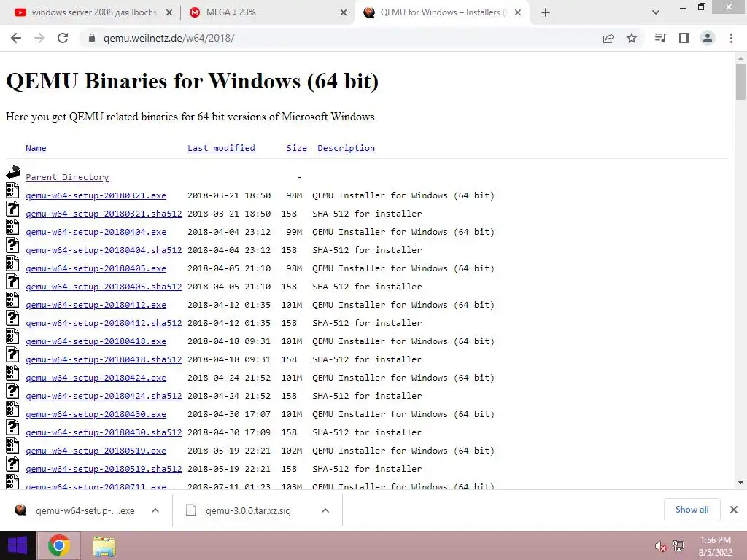Click the page vertical scrollbar thumb

pos(740,82)
